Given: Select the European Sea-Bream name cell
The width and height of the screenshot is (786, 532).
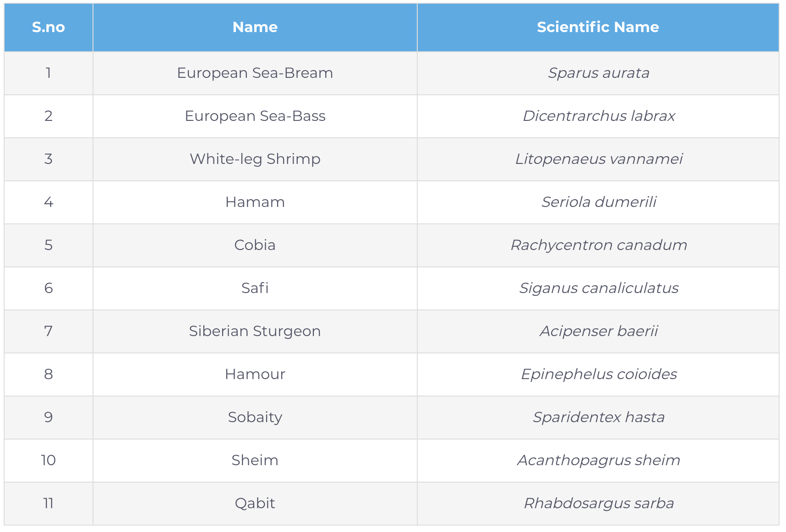Looking at the screenshot, I should coord(255,73).
